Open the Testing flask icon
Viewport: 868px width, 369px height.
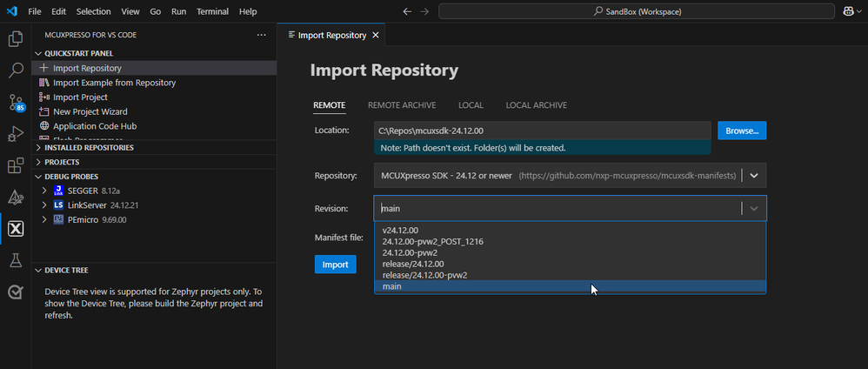[x=15, y=260]
